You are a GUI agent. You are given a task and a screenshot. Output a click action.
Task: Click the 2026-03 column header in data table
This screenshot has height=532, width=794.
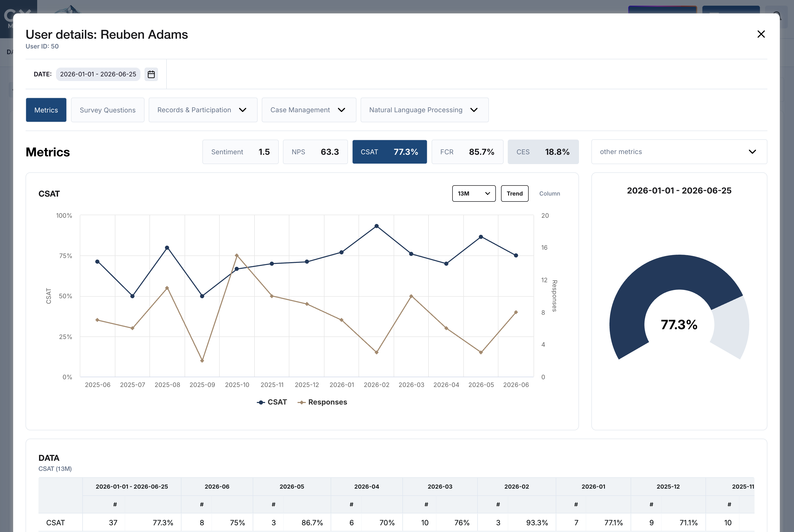[440, 487]
